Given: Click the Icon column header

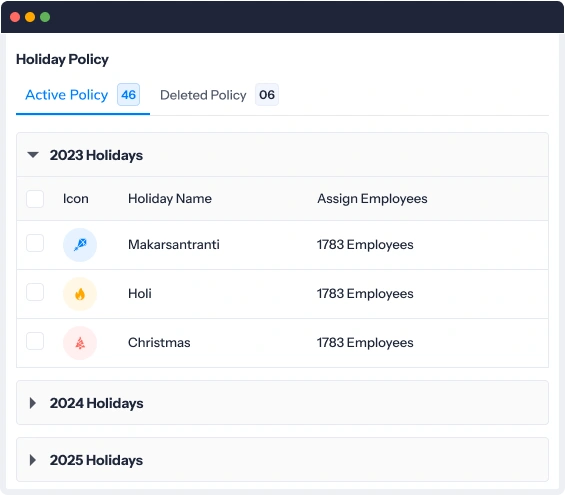Looking at the screenshot, I should click(76, 199).
